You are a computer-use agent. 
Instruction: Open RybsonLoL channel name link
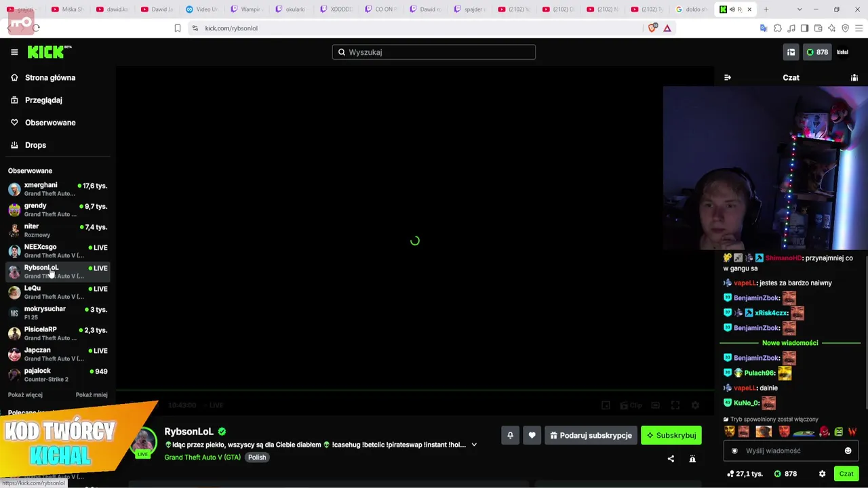tap(189, 431)
